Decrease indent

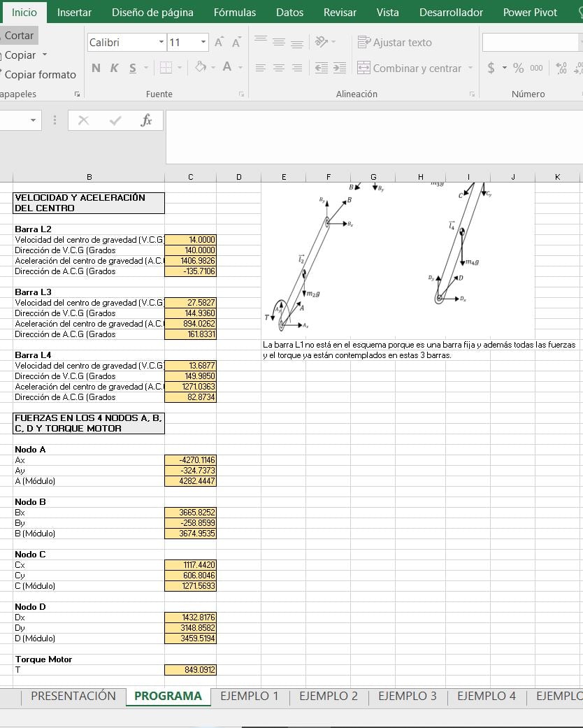coord(321,69)
